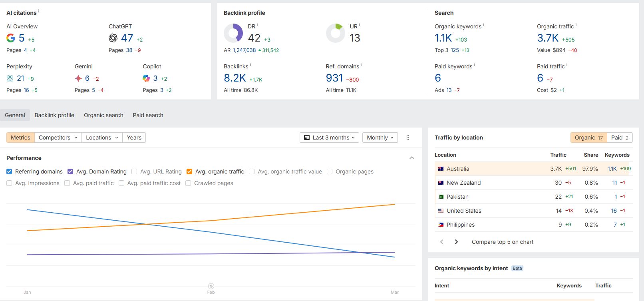Viewport: 644px width, 301px height.
Task: Click the Google AI Overview icon
Action: (11, 38)
